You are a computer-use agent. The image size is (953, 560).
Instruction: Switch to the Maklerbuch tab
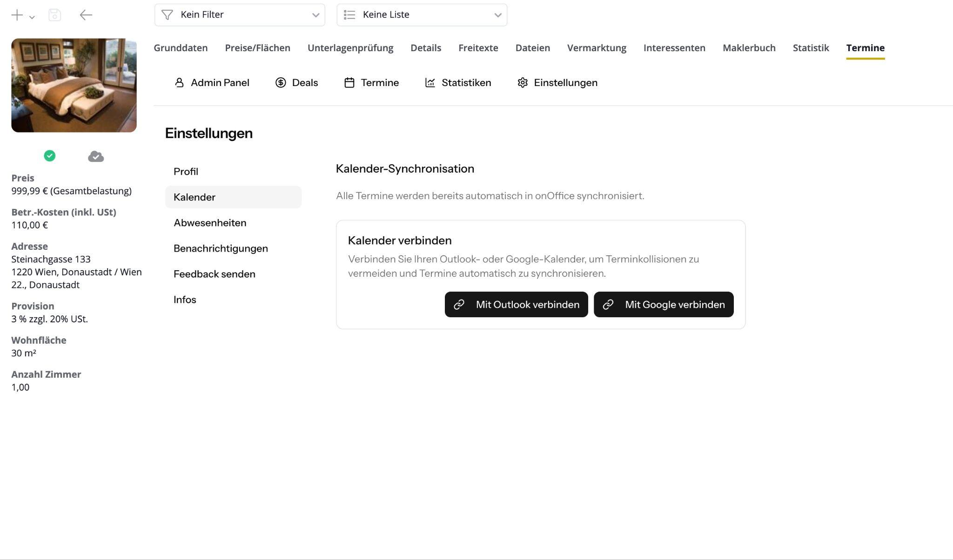[x=749, y=48]
